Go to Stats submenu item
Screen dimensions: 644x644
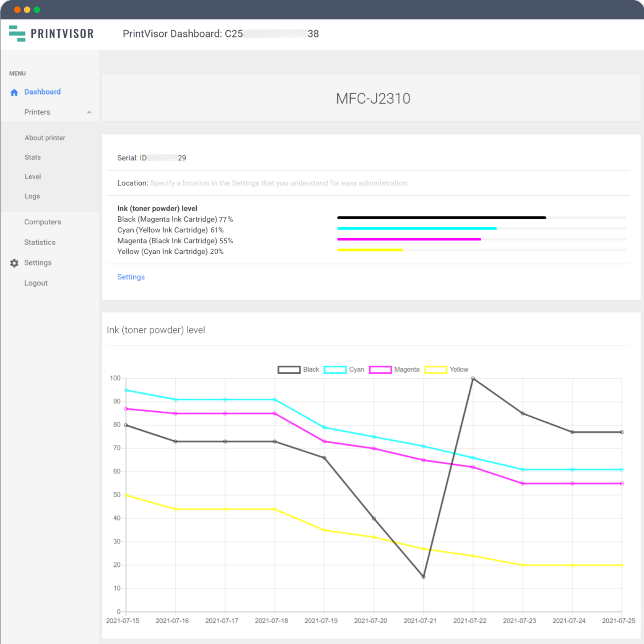pyautogui.click(x=33, y=157)
